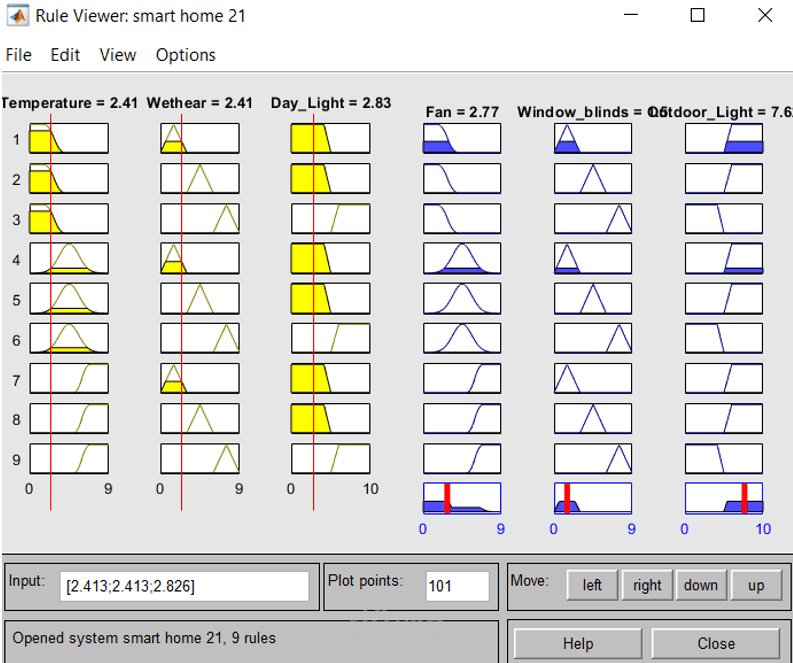
Task: Click the Plot points field
Action: click(x=457, y=586)
